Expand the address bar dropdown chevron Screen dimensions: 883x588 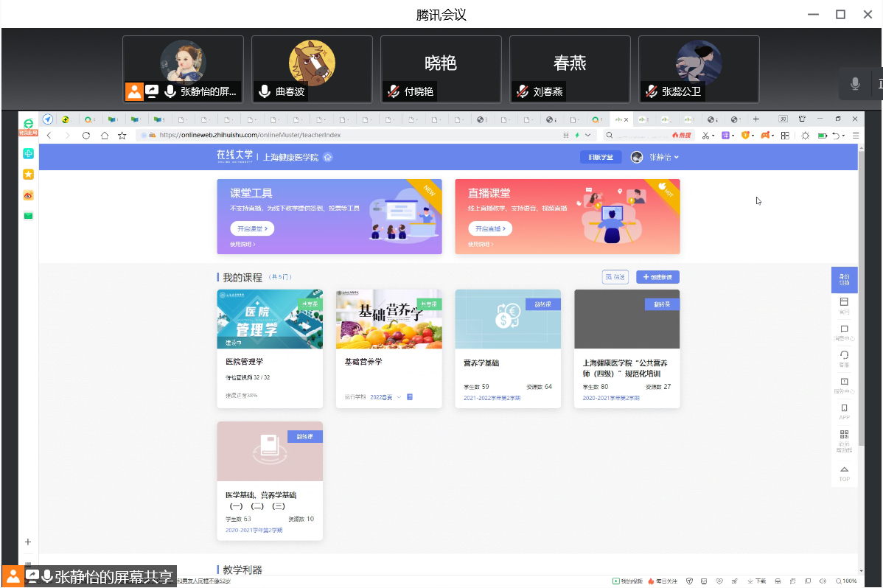click(x=587, y=136)
